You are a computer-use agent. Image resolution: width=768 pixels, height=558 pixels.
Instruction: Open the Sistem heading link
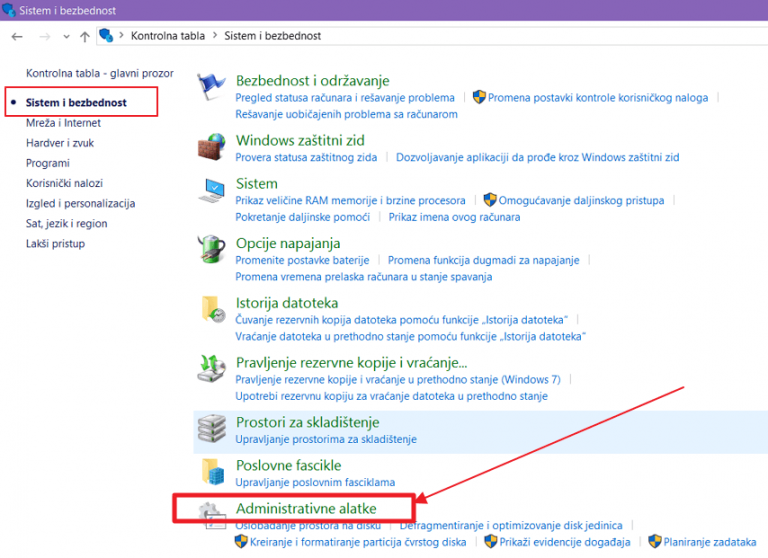point(257,183)
